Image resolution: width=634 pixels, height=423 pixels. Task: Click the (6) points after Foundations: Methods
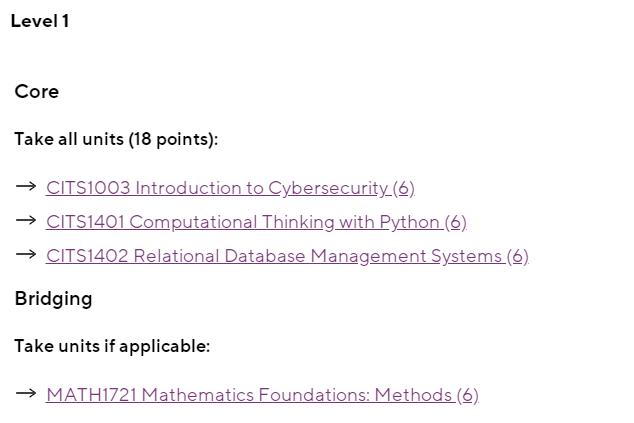tap(468, 395)
